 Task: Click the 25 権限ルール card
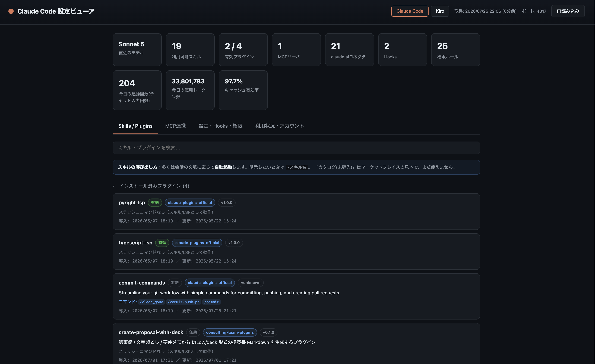pos(455,50)
